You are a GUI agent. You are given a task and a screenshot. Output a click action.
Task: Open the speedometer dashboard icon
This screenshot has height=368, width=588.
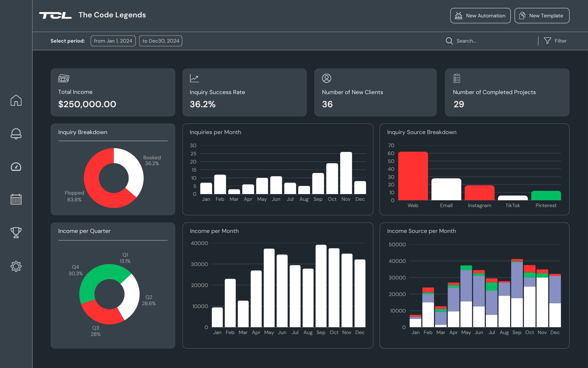click(16, 167)
